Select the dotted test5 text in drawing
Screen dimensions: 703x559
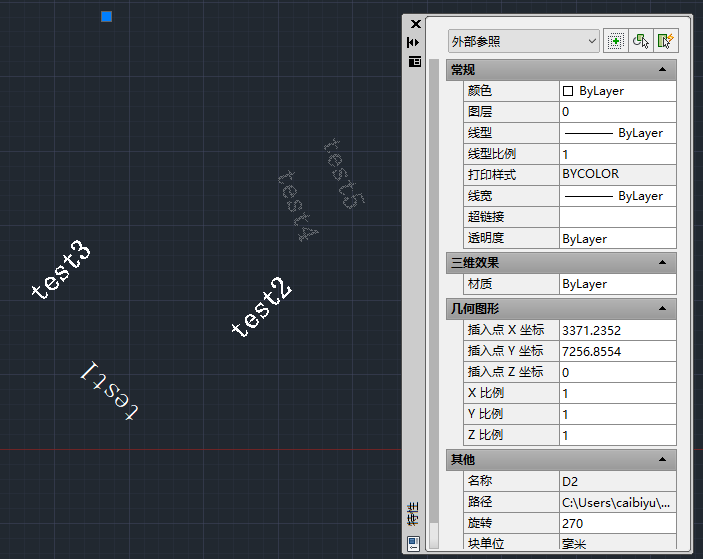[x=344, y=173]
